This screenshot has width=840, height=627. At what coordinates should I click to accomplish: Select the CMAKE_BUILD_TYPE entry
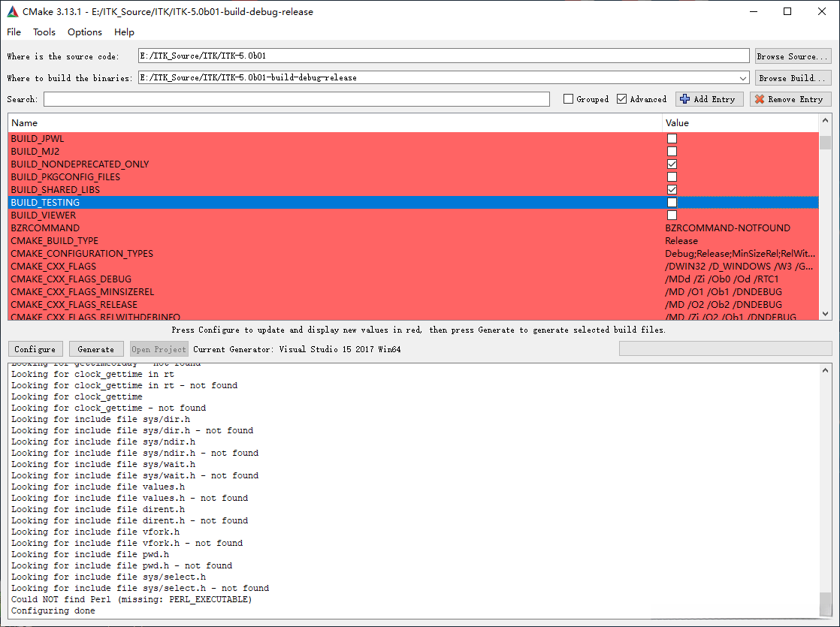(x=413, y=241)
